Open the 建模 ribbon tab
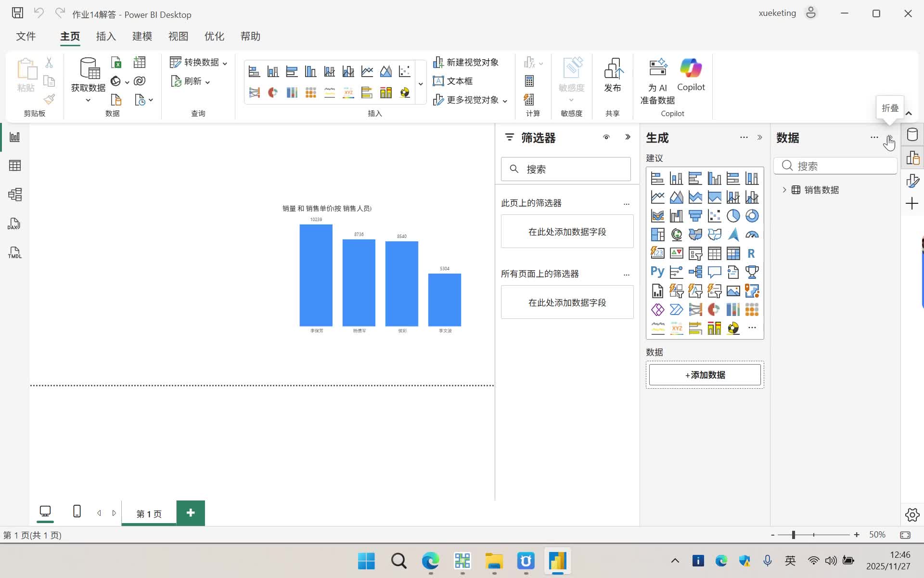Image resolution: width=924 pixels, height=578 pixels. point(142,37)
